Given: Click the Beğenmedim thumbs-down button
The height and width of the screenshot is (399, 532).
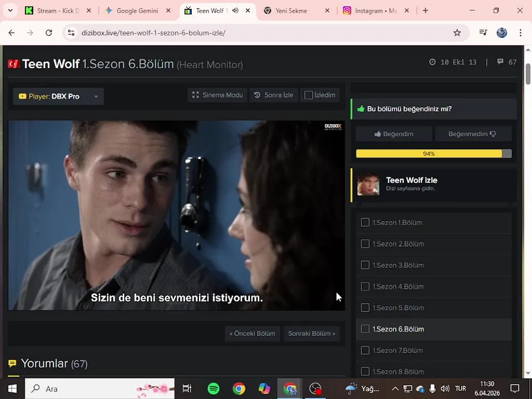Looking at the screenshot, I should click(473, 134).
